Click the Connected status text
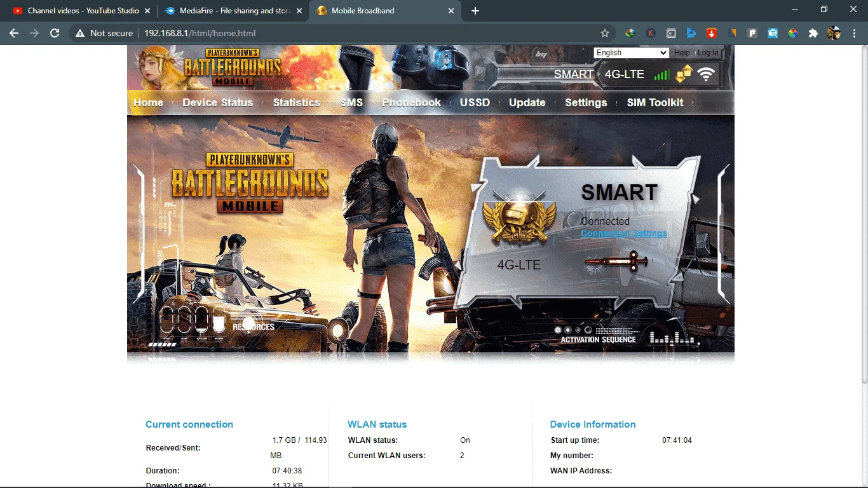 click(x=605, y=221)
